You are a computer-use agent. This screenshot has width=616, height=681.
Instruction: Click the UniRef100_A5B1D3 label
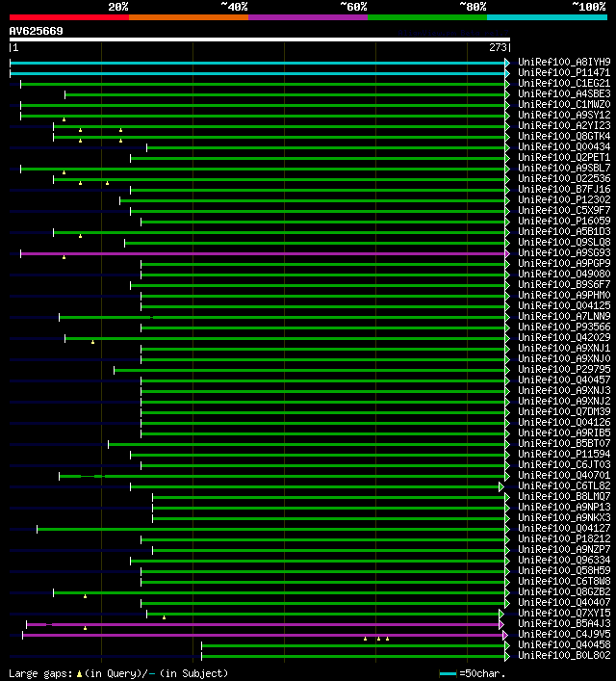click(x=564, y=231)
